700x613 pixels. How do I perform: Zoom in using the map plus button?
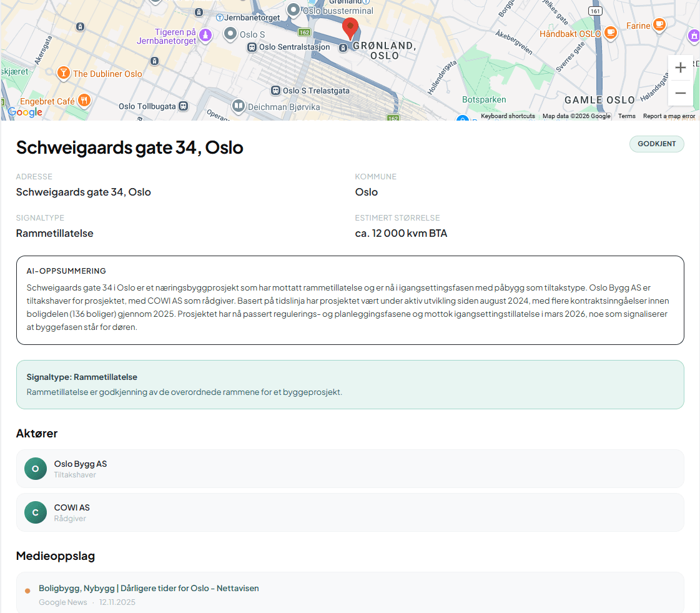click(680, 67)
